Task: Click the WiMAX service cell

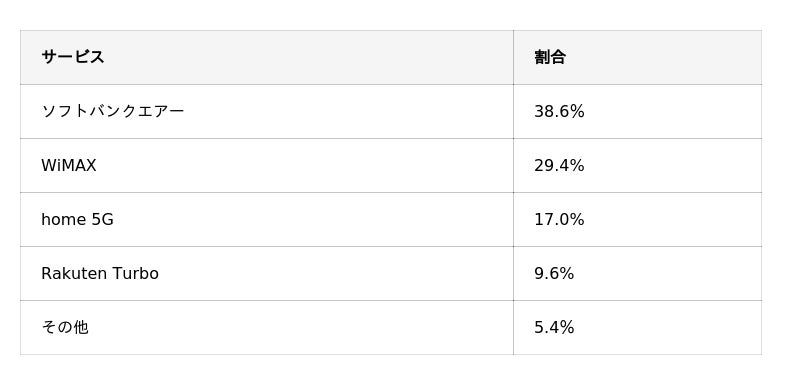Action: (267, 165)
